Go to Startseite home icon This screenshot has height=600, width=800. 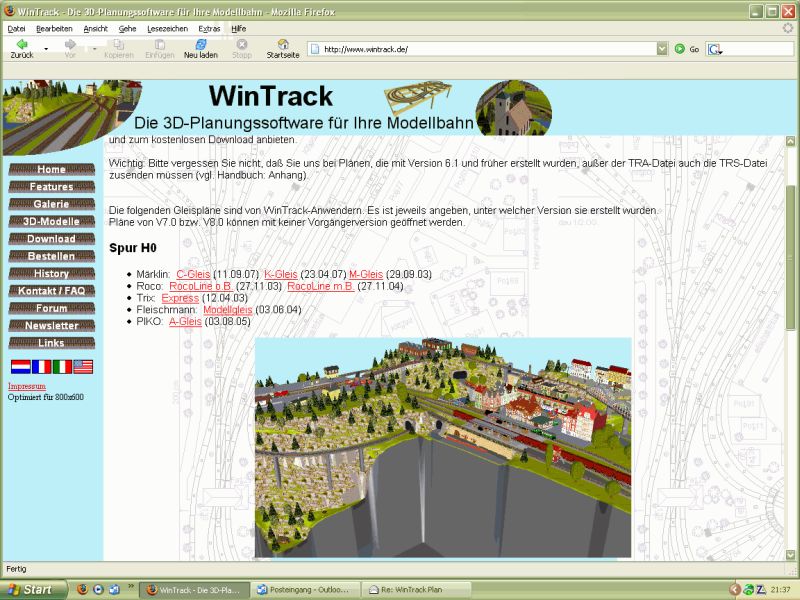(283, 44)
